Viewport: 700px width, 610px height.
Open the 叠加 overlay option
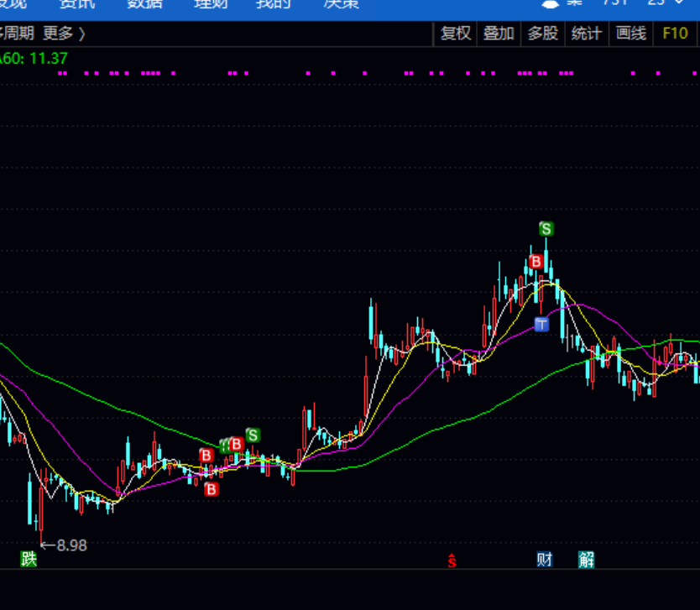pos(499,34)
